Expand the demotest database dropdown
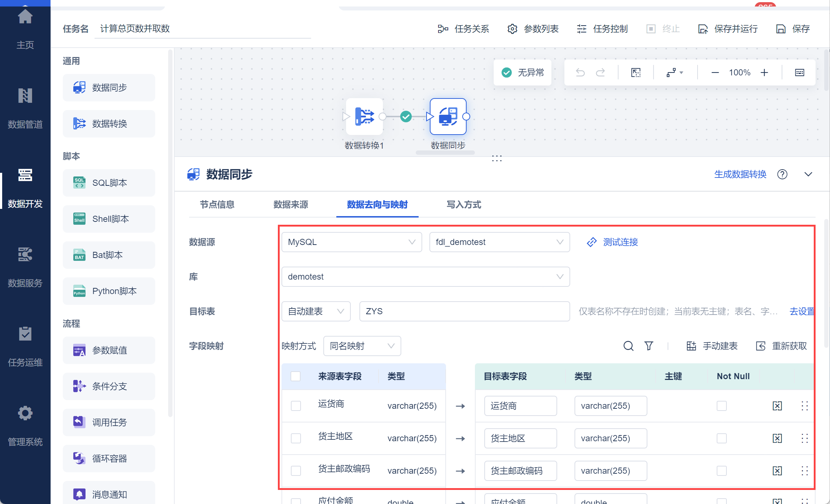 click(x=425, y=277)
